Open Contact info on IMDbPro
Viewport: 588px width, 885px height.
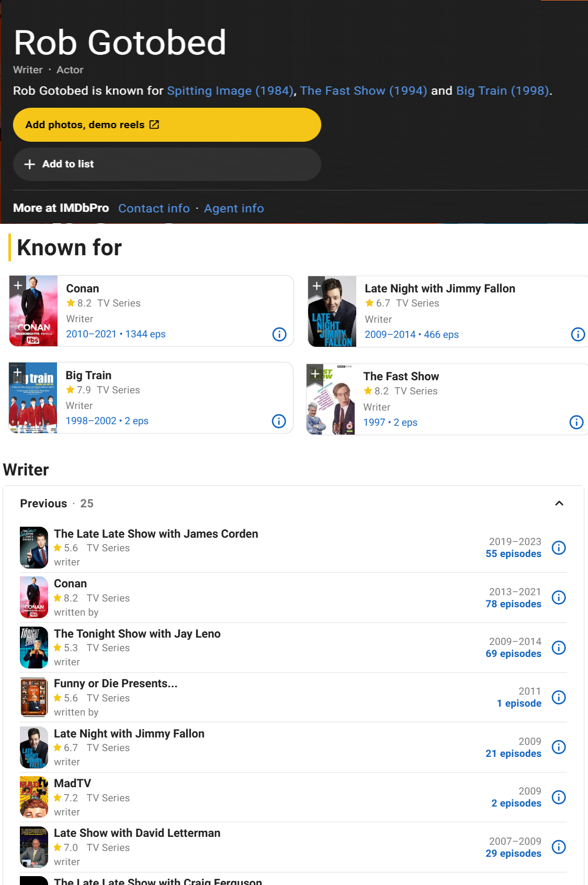(154, 208)
